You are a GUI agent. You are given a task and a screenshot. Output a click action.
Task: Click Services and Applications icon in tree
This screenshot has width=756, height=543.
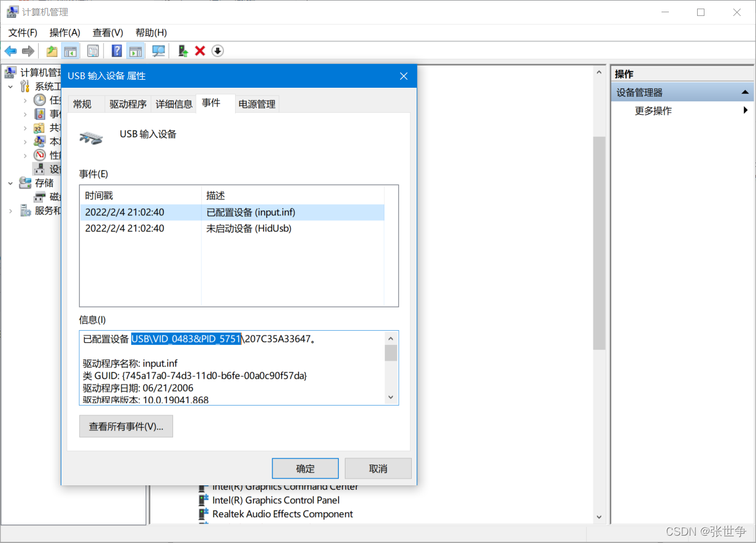pos(25,210)
